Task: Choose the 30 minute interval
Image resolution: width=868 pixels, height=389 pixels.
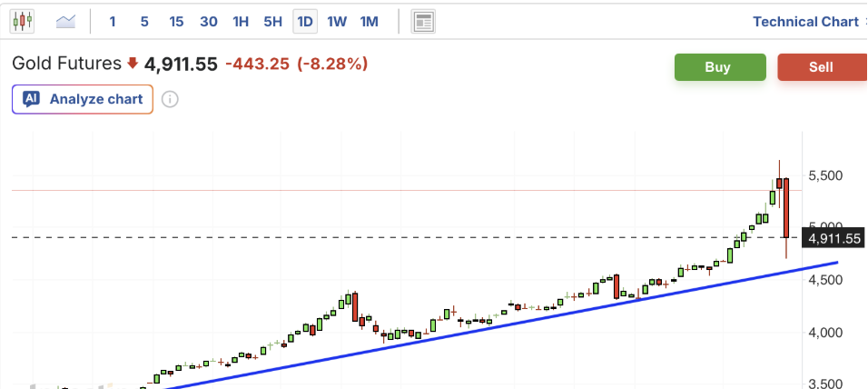Action: 208,22
